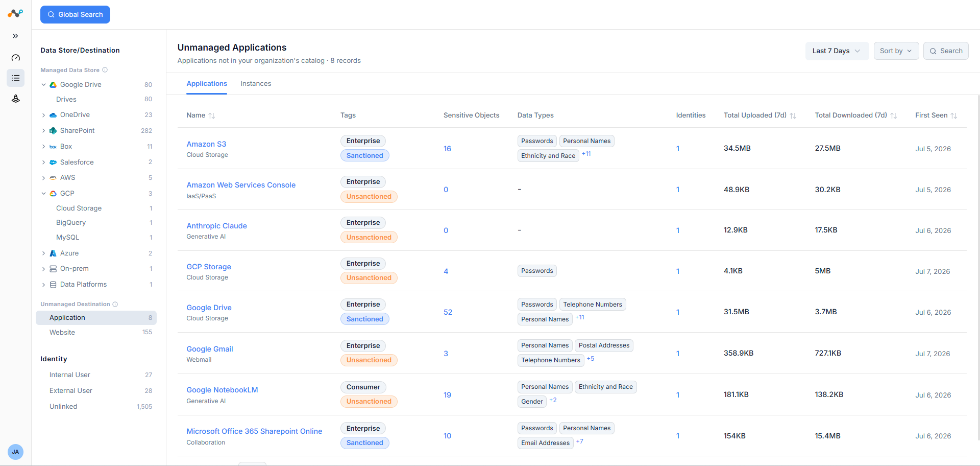The width and height of the screenshot is (980, 466).
Task: Show +5 more data types for Google Gmail
Action: click(x=591, y=359)
